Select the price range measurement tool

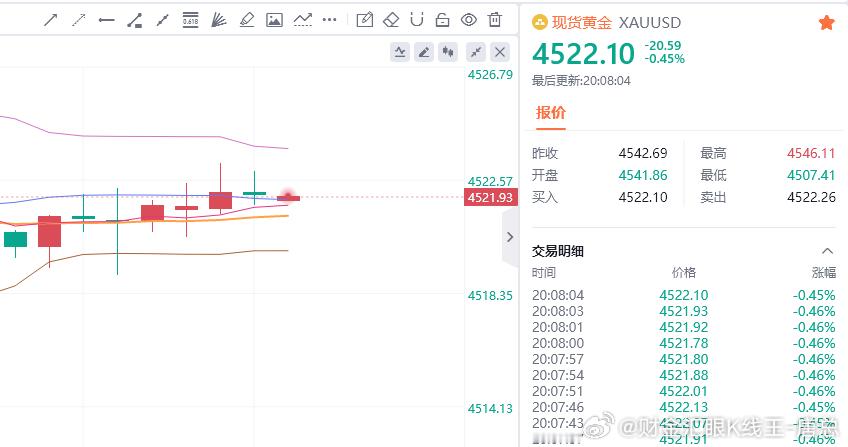pos(135,21)
